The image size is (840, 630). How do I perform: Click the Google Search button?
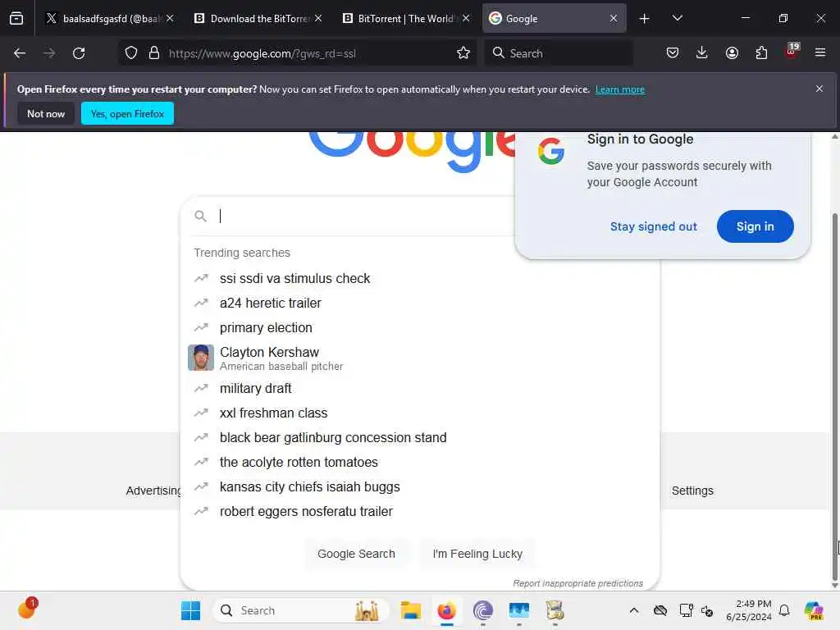click(x=356, y=554)
